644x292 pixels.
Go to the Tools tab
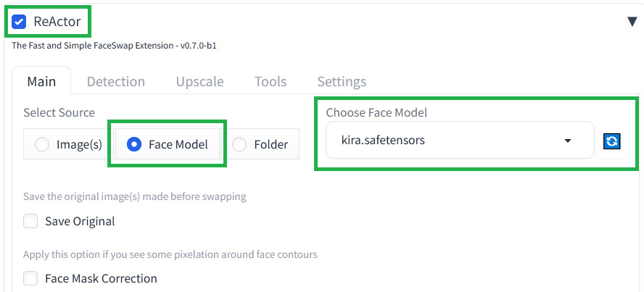tap(271, 81)
